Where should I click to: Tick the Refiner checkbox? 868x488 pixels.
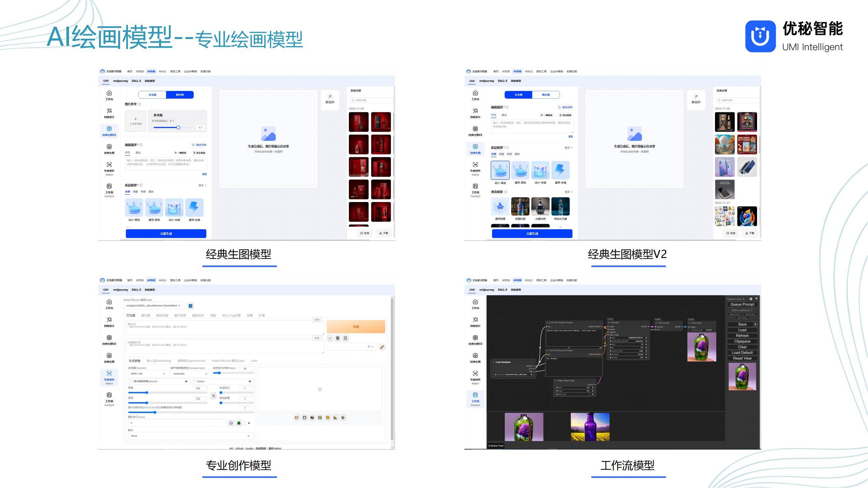point(195,382)
